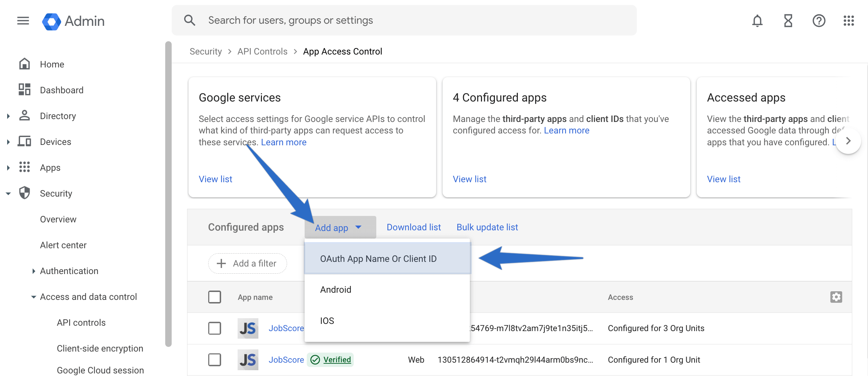Open the main hamburger menu
Viewport: 868px width, 391px height.
[x=23, y=21]
